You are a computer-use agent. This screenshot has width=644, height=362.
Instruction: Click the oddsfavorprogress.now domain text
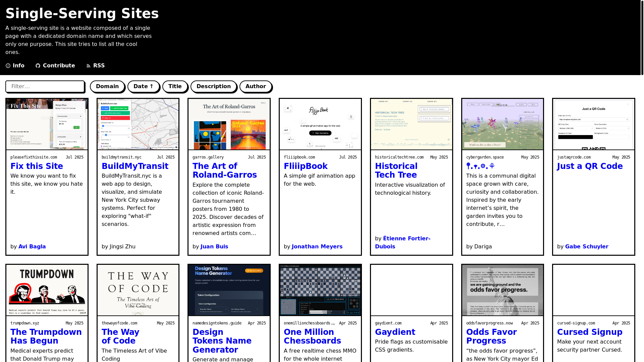tap(489, 323)
